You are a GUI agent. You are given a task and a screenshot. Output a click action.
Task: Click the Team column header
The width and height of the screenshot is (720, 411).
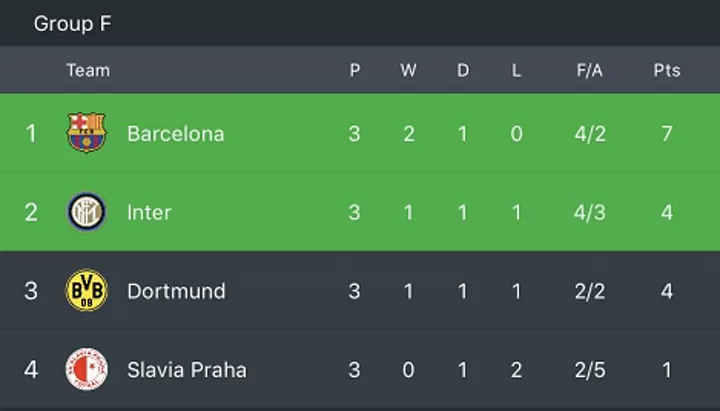[x=88, y=70]
